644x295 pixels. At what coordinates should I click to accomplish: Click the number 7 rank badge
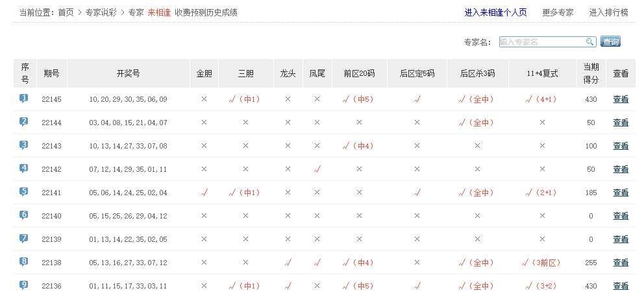(x=24, y=239)
